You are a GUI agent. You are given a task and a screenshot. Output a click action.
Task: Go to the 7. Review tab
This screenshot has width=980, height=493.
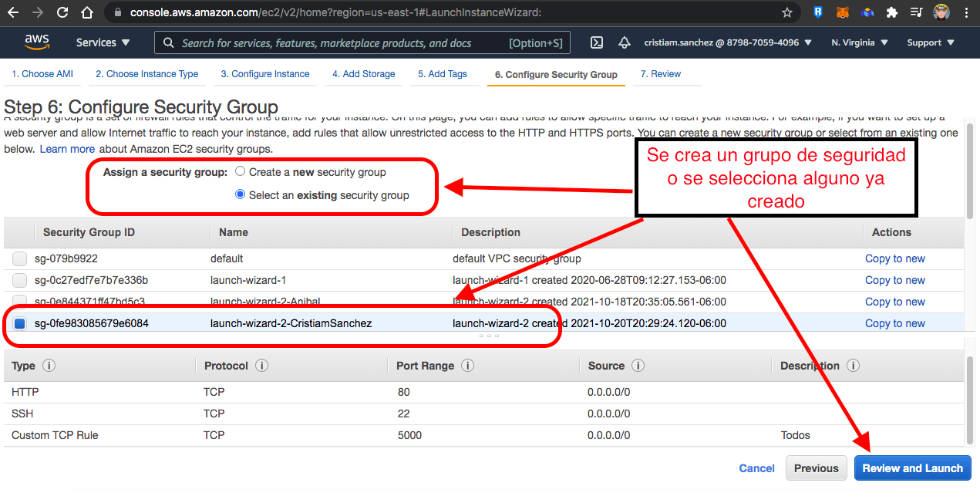(x=660, y=74)
